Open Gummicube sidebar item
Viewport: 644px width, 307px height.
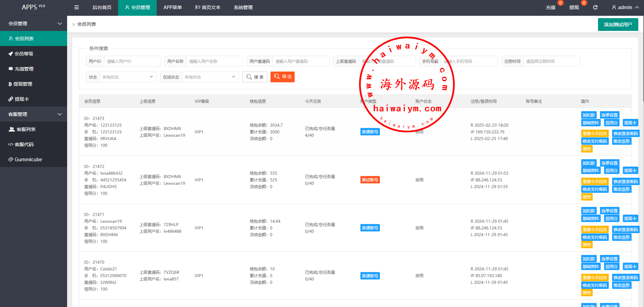pos(28,160)
